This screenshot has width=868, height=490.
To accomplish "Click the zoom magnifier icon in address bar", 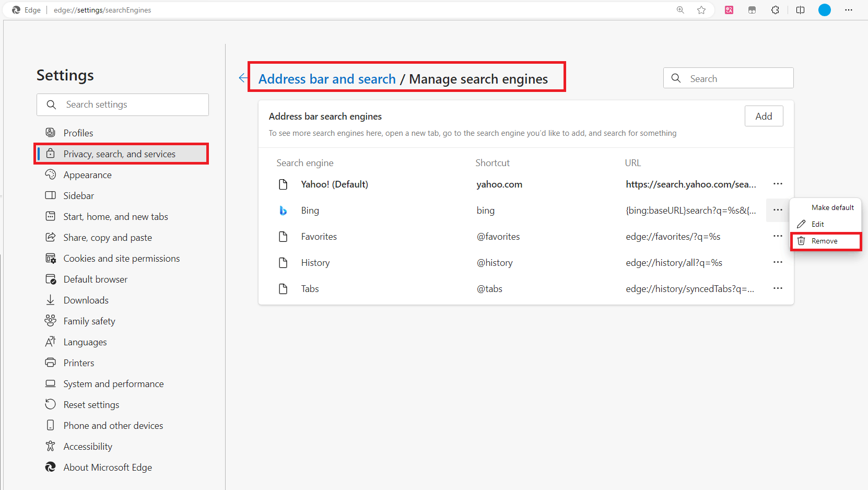I will point(681,10).
